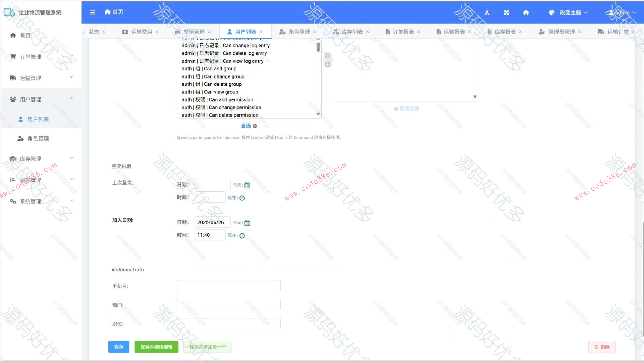Click the 上次登录 date input field
Viewport: 644px width, 362px height.
pyautogui.click(x=212, y=184)
